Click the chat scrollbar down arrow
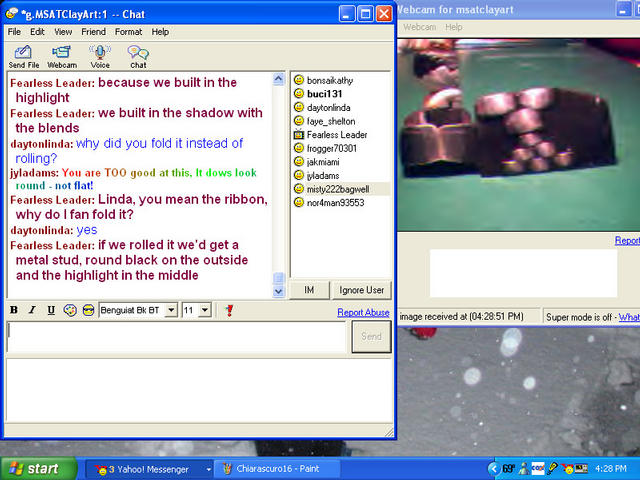The height and width of the screenshot is (480, 640). coord(278,291)
